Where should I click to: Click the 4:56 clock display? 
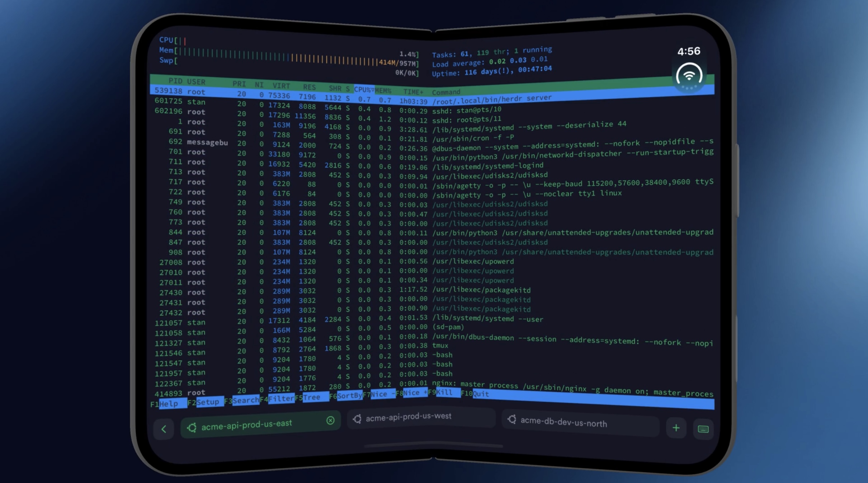(689, 51)
